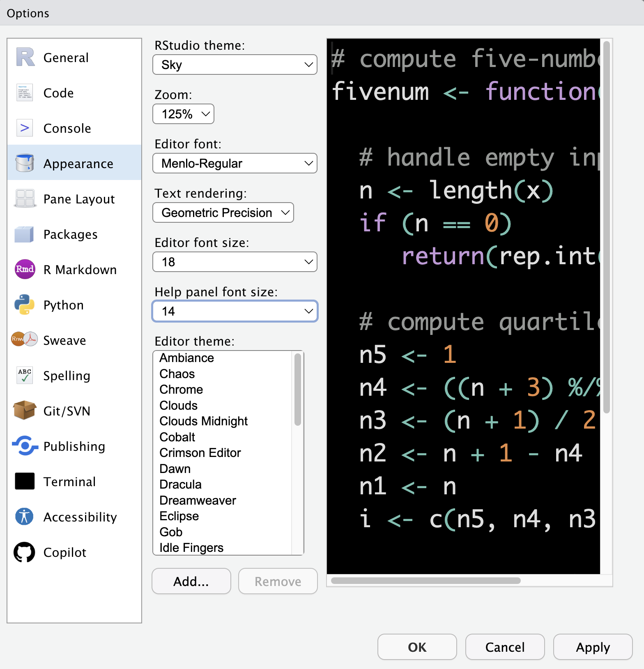Select the R Markdown section
This screenshot has height=669, width=644.
pyautogui.click(x=74, y=269)
